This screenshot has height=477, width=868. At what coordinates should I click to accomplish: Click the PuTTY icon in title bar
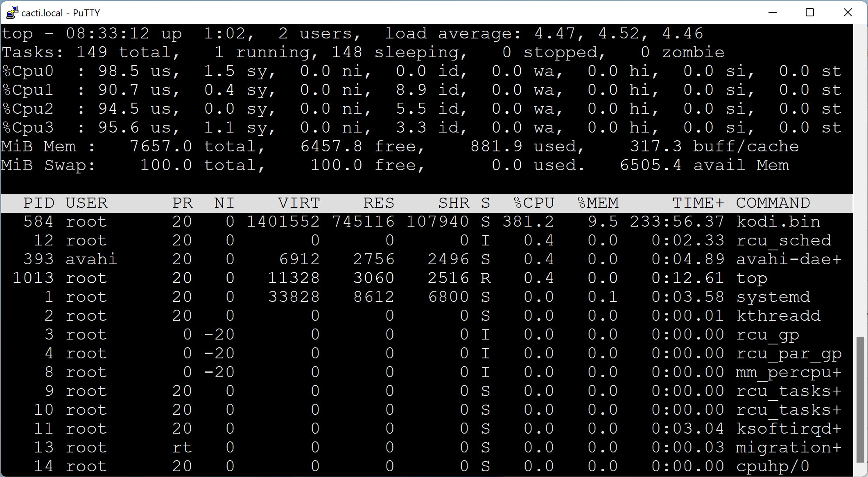click(x=12, y=13)
